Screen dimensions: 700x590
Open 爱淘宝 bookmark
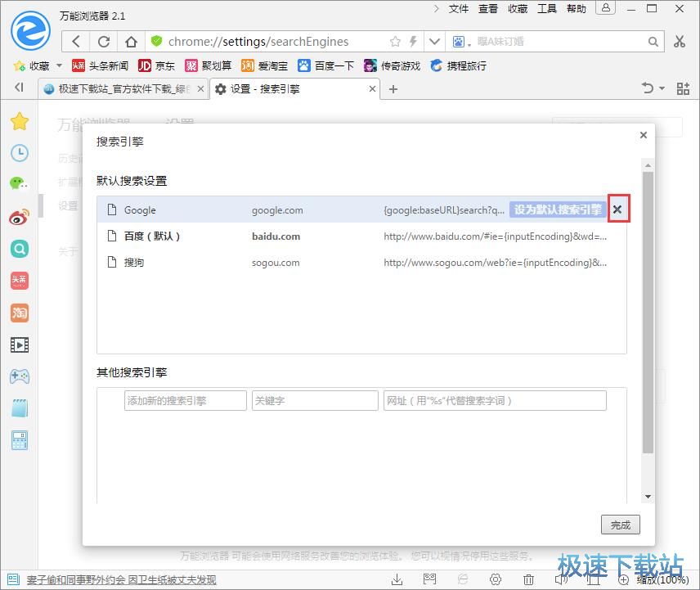coord(264,65)
